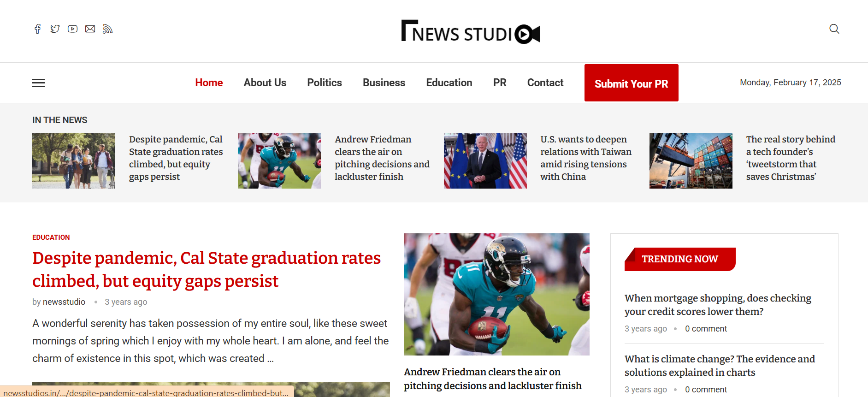
Task: Click the EDUCATION category label
Action: tap(51, 237)
